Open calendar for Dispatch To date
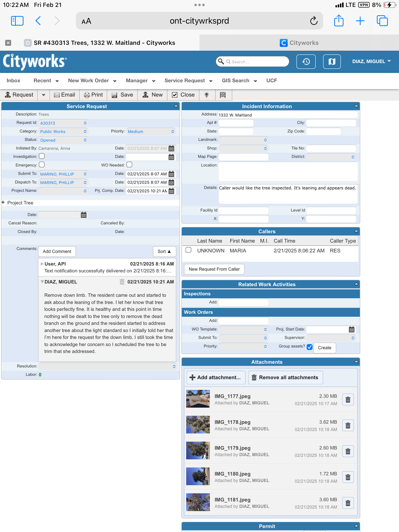Image resolution: width=399 pixels, height=532 pixels. pos(171,183)
